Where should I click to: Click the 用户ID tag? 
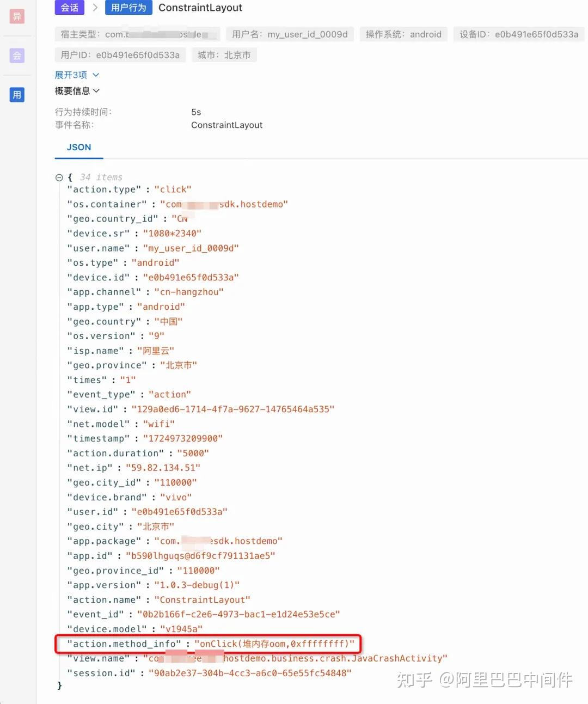[120, 55]
